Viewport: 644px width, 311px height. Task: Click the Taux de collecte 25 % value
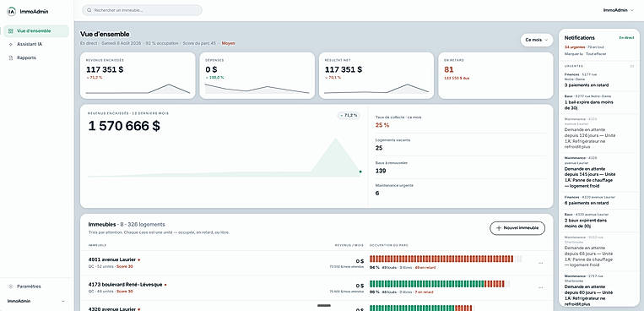[x=382, y=125]
